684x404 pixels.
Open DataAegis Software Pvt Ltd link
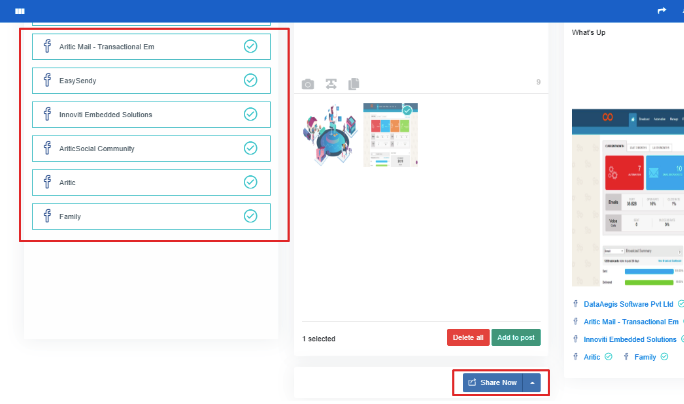pos(628,304)
